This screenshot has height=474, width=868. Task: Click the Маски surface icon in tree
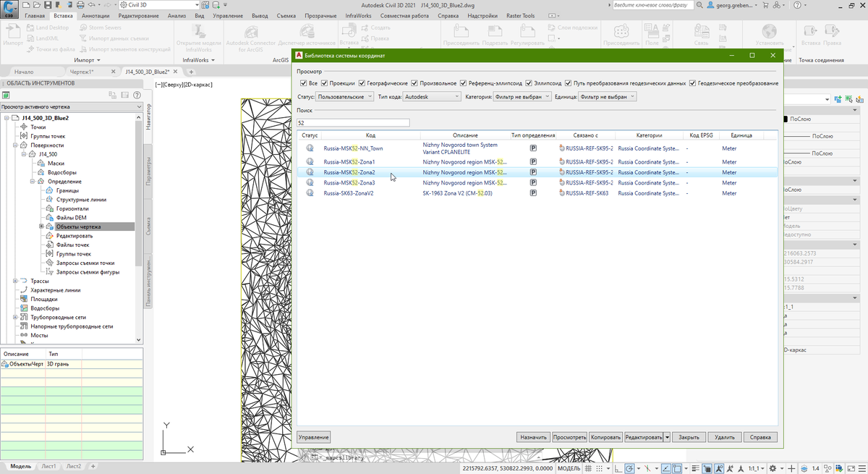(41, 164)
